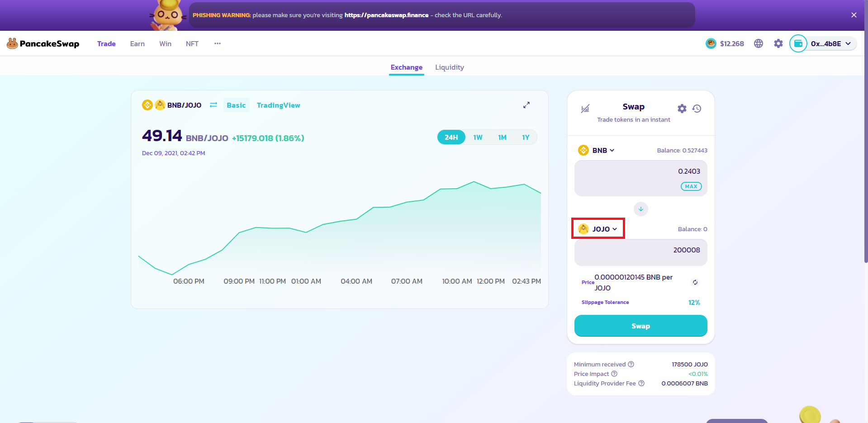Select the TradingView chart view
The image size is (868, 423).
(279, 105)
